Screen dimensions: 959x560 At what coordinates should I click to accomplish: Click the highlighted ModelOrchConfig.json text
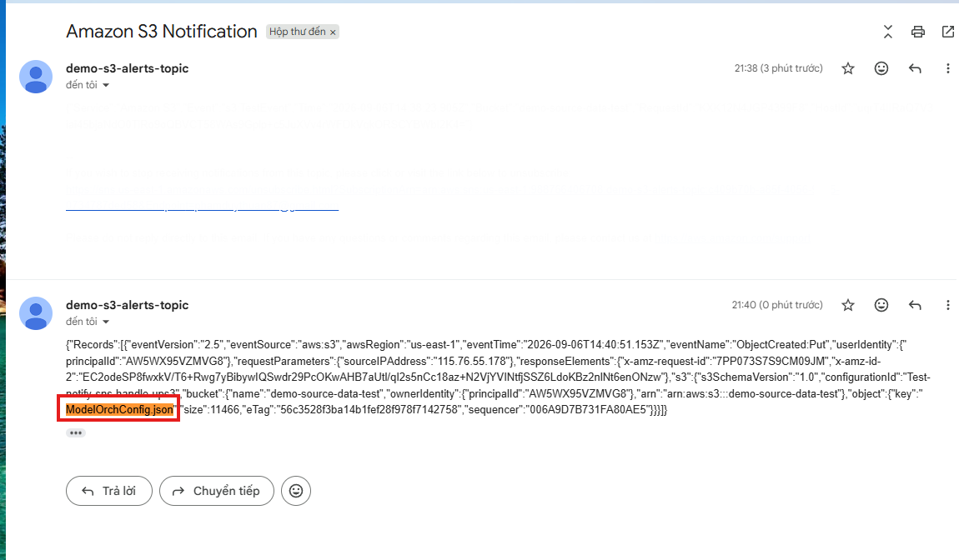click(x=119, y=410)
